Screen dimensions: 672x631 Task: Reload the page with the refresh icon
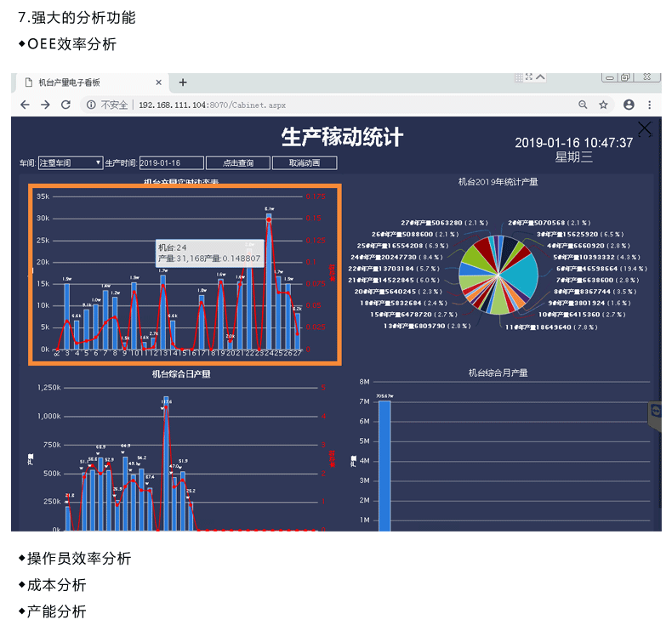coord(65,105)
